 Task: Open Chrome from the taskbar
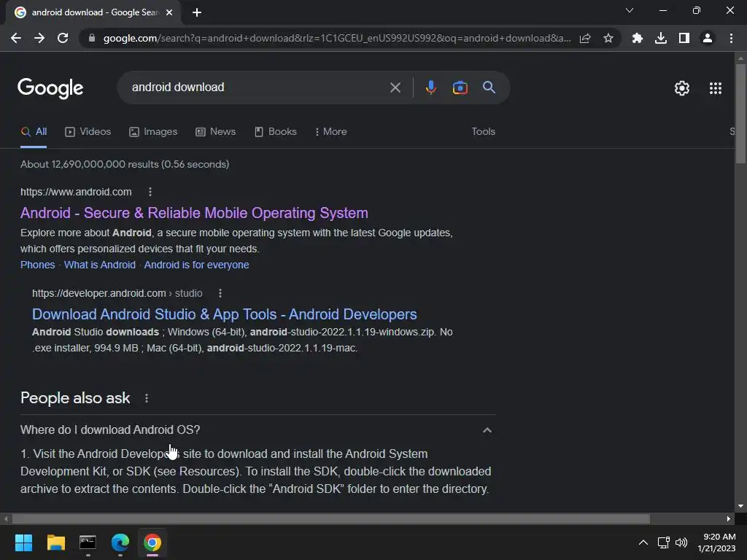152,542
